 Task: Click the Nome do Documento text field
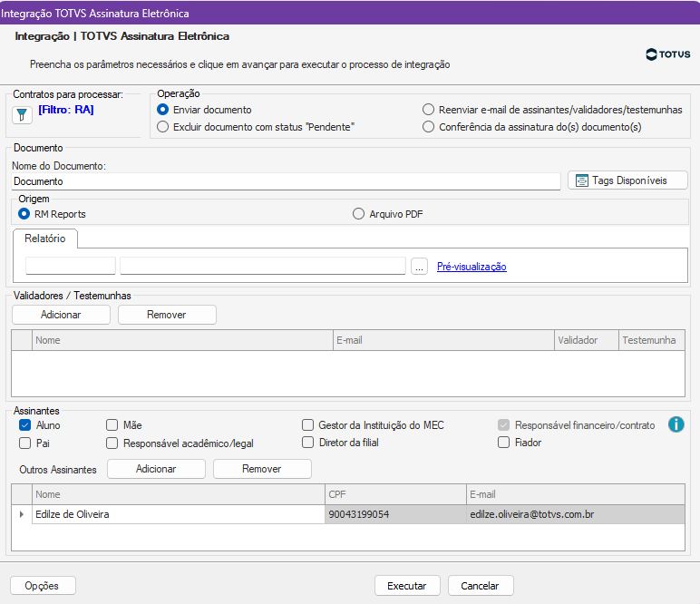point(286,181)
